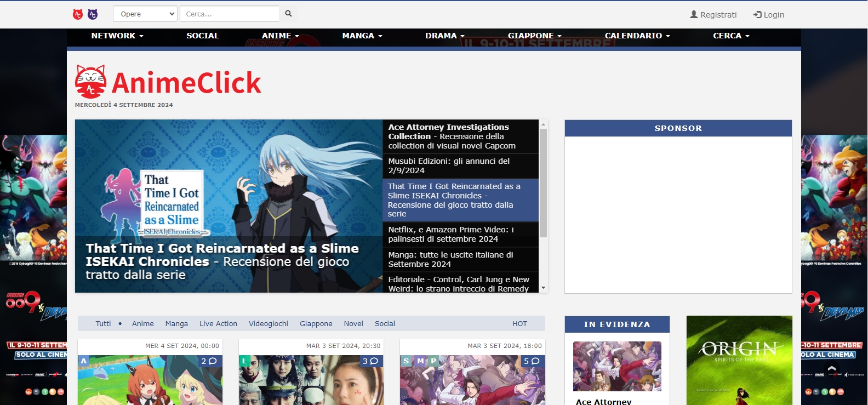Open the Login link
Image resolution: width=868 pixels, height=405 pixels.
click(769, 15)
